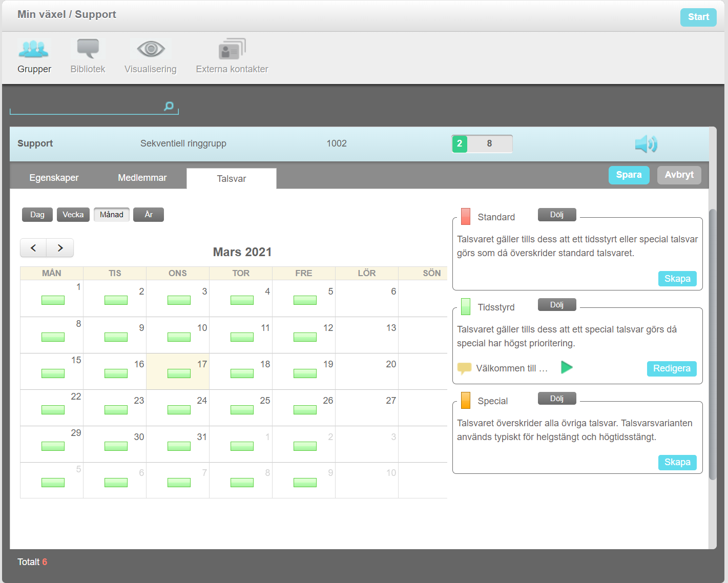728x583 pixels.
Task: Switch calendar to Dag view
Action: coord(37,215)
